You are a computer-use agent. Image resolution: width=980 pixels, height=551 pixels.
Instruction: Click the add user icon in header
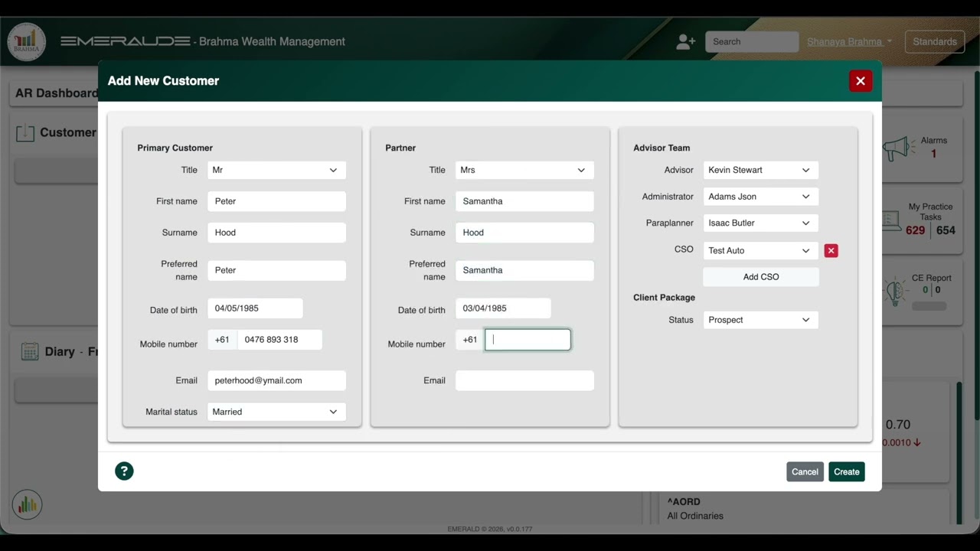(x=685, y=42)
